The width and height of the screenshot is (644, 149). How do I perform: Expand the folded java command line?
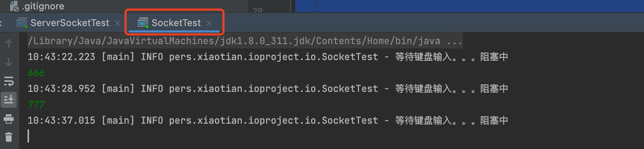(x=454, y=41)
